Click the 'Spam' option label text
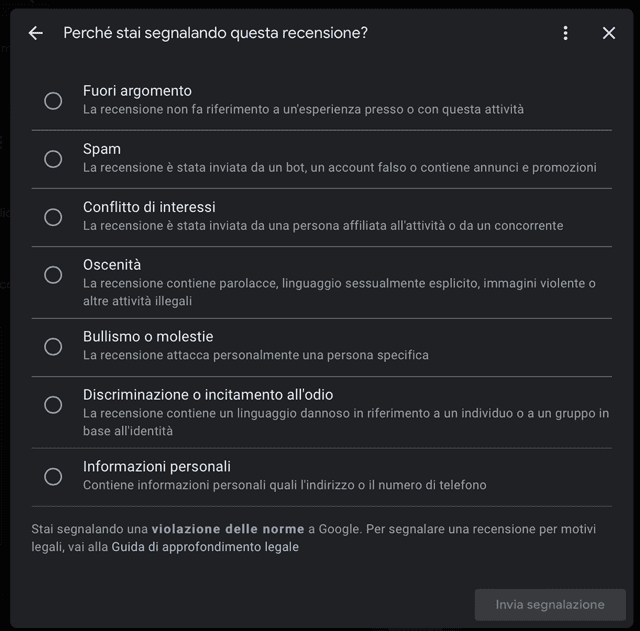The image size is (640, 631). click(x=102, y=149)
